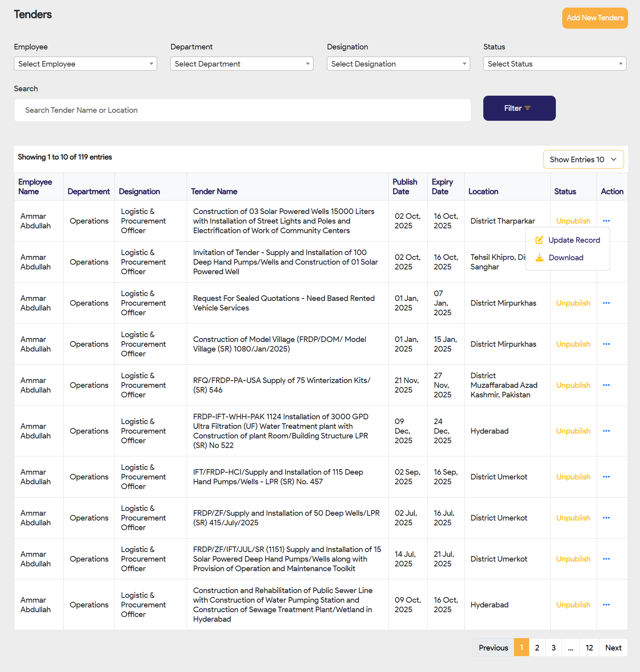The width and height of the screenshot is (640, 672).
Task: Select Download in the action popup menu
Action: tap(565, 257)
